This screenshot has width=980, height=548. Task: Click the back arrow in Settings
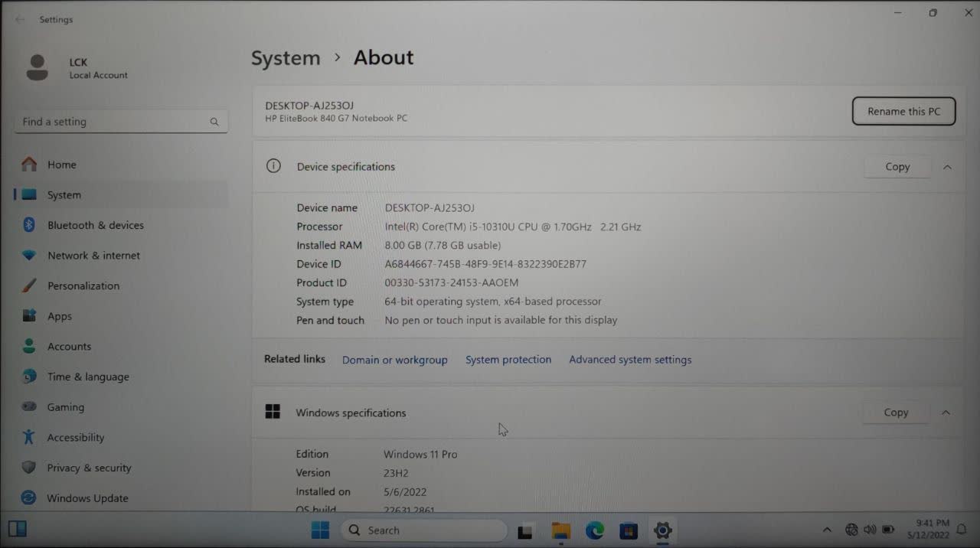[20, 20]
